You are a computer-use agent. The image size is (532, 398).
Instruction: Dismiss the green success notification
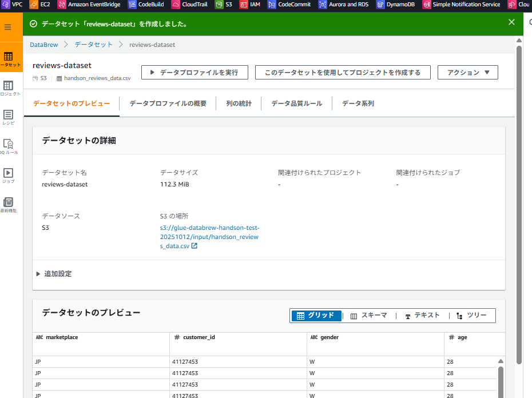pyautogui.click(x=511, y=22)
